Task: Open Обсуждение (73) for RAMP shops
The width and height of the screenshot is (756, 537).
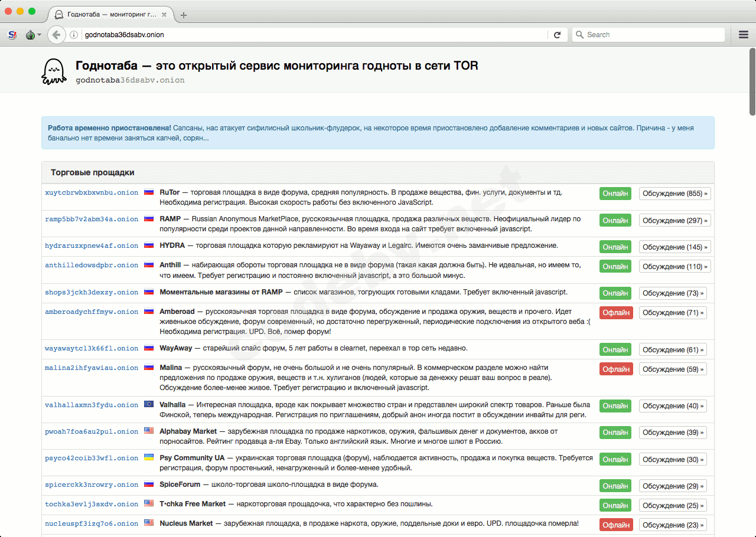Action: pos(673,293)
